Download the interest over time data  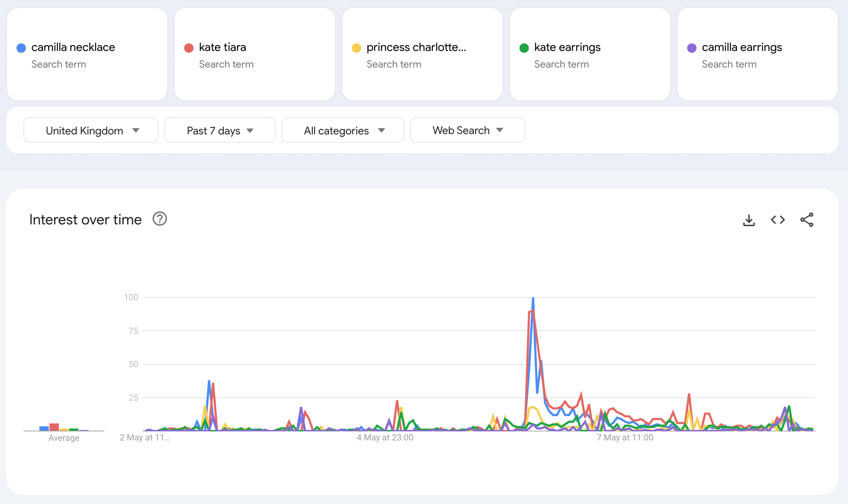coord(749,220)
